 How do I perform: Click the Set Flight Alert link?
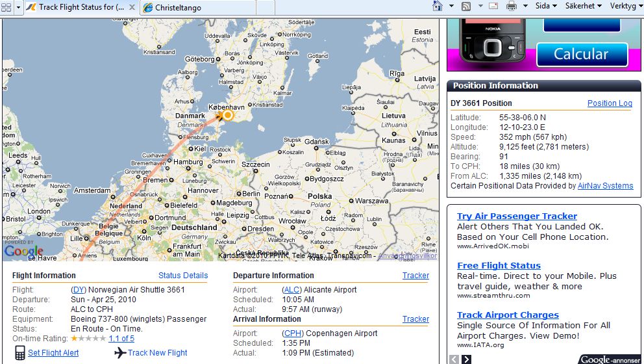pyautogui.click(x=53, y=353)
